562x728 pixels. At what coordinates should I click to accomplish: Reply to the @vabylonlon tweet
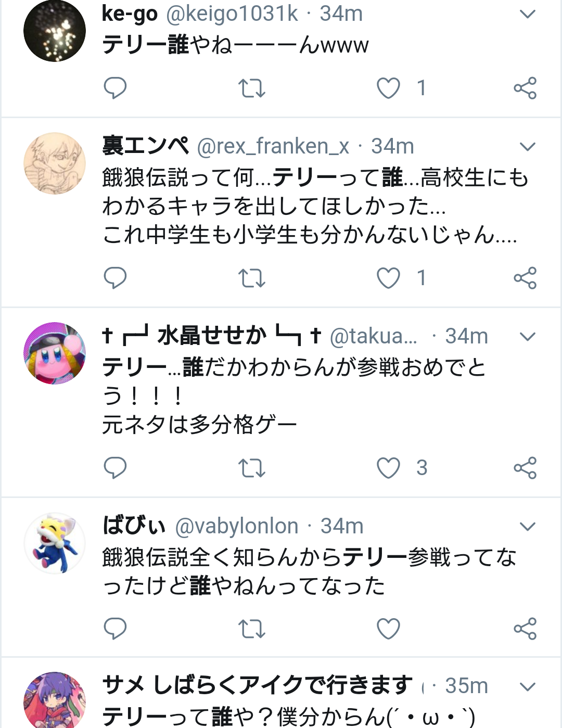tap(115, 629)
